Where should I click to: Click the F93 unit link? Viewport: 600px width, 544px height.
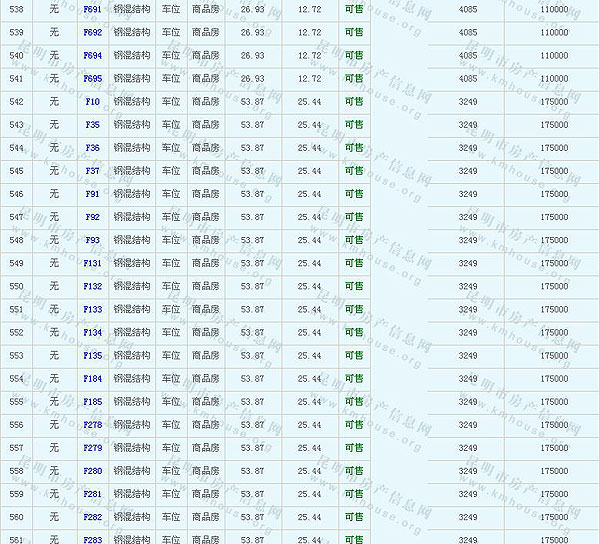click(92, 240)
